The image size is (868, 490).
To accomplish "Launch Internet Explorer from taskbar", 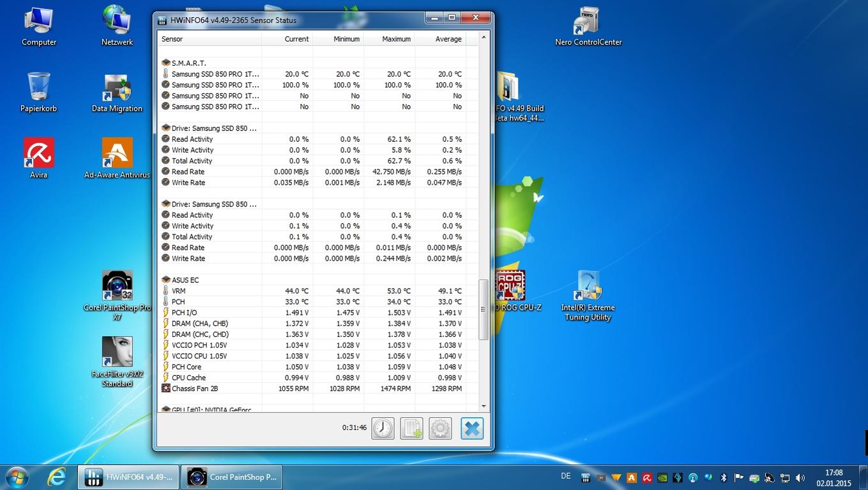I will point(57,477).
